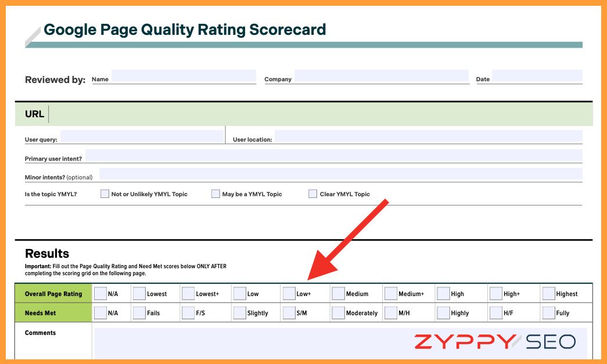Click the Company input field
Screen dimensions: 607x364
tap(381, 76)
